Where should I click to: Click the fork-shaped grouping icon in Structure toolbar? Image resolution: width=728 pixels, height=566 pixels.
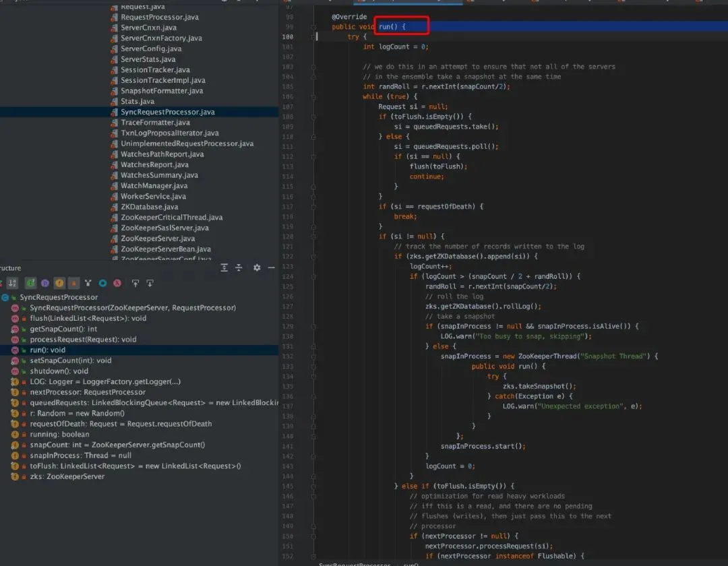[x=88, y=283]
